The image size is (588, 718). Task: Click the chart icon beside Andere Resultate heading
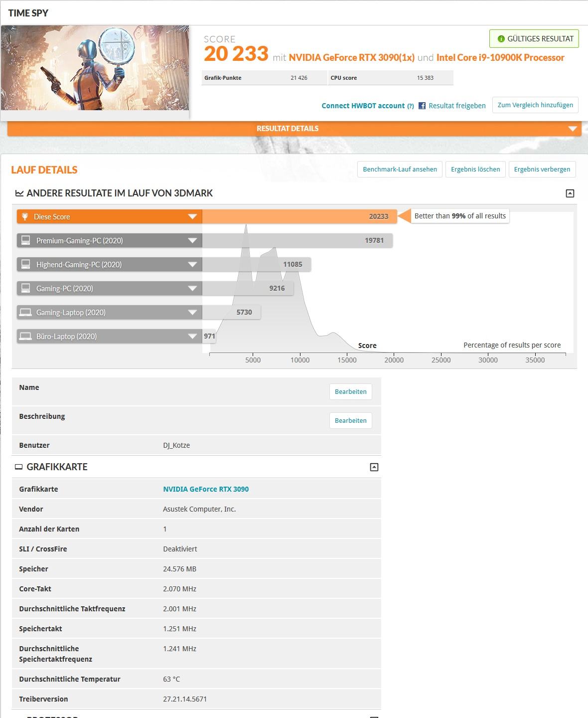coord(19,193)
